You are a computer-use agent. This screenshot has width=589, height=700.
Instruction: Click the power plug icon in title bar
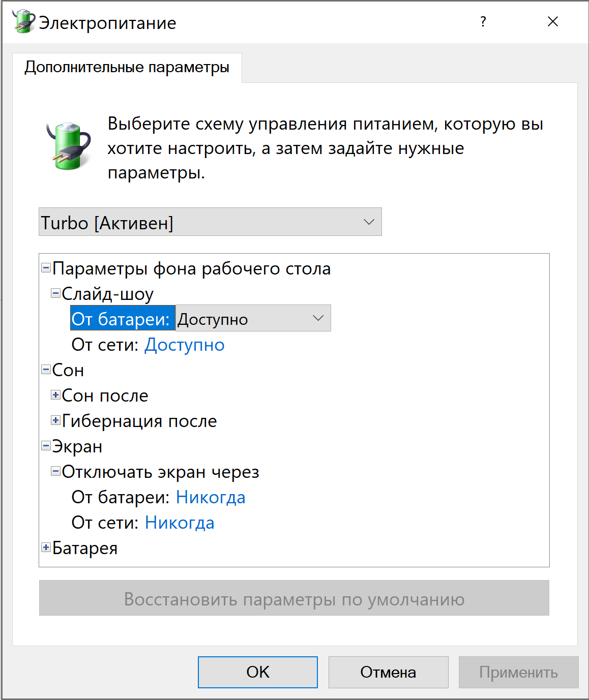coord(23,21)
